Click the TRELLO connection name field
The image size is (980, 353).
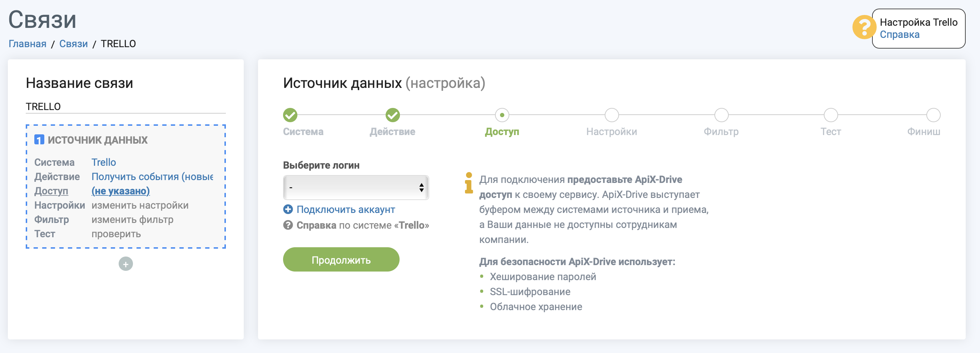[x=125, y=106]
